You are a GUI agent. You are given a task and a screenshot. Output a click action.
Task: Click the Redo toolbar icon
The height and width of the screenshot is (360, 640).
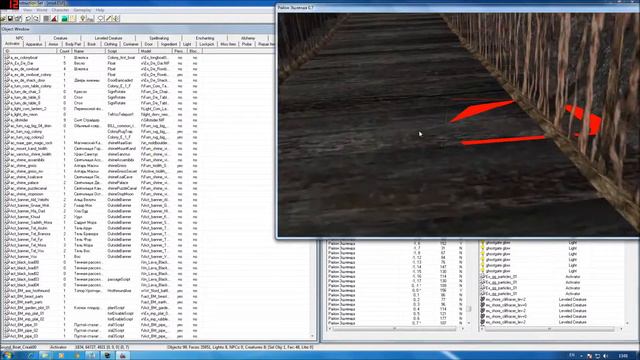click(x=36, y=18)
